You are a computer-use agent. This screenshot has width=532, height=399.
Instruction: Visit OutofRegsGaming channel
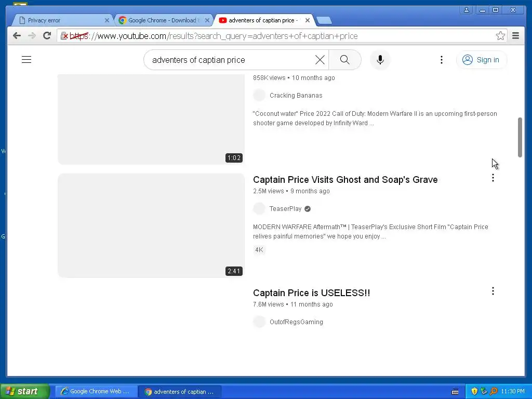coord(296,322)
